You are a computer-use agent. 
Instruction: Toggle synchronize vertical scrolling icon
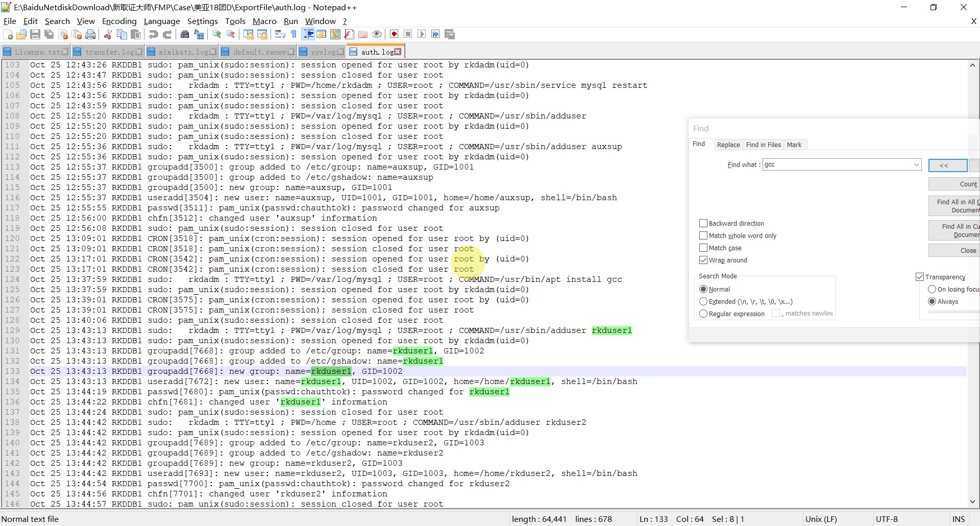click(249, 34)
